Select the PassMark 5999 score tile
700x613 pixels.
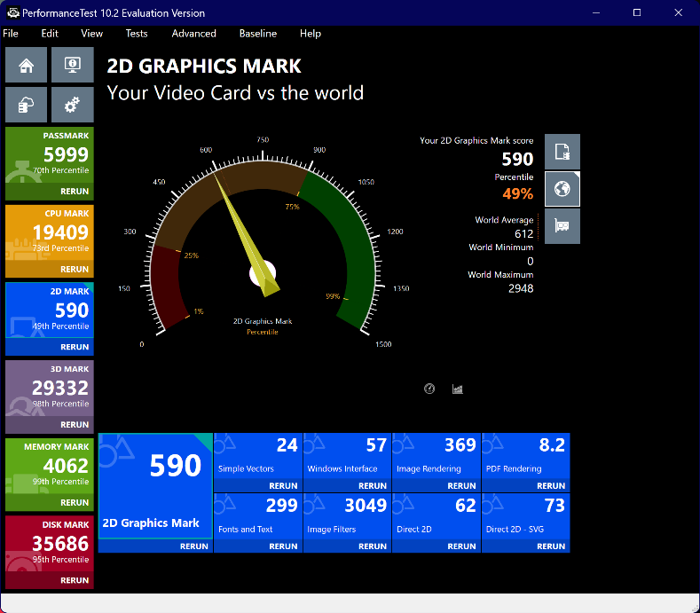pyautogui.click(x=50, y=155)
